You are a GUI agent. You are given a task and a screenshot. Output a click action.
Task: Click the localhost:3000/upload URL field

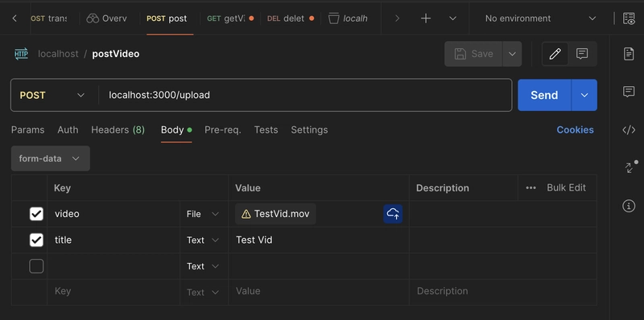click(305, 95)
